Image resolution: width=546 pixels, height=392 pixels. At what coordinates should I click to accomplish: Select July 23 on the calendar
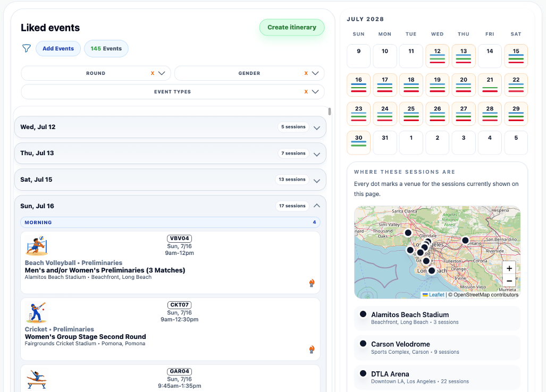359,114
